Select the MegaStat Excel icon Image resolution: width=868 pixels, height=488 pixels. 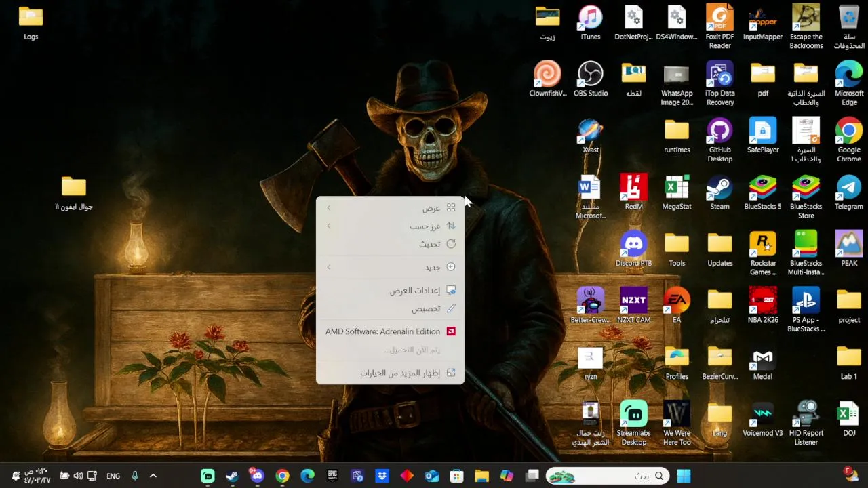click(677, 192)
